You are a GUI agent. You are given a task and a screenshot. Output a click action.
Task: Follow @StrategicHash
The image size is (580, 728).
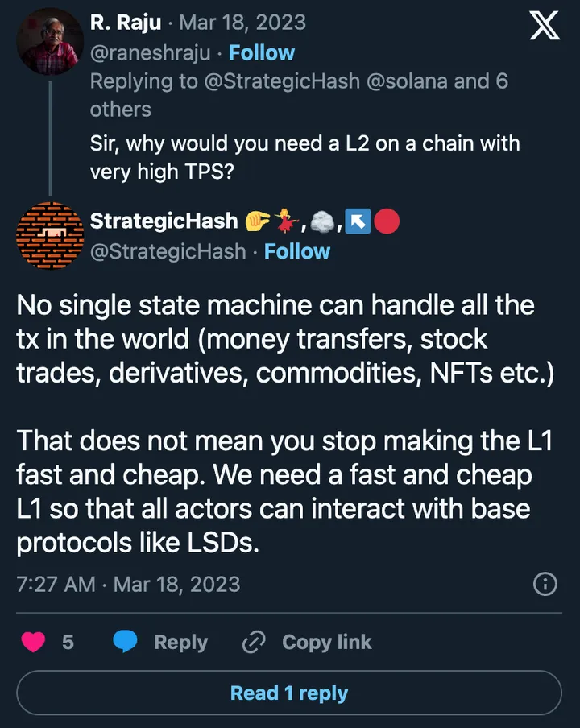pos(296,251)
